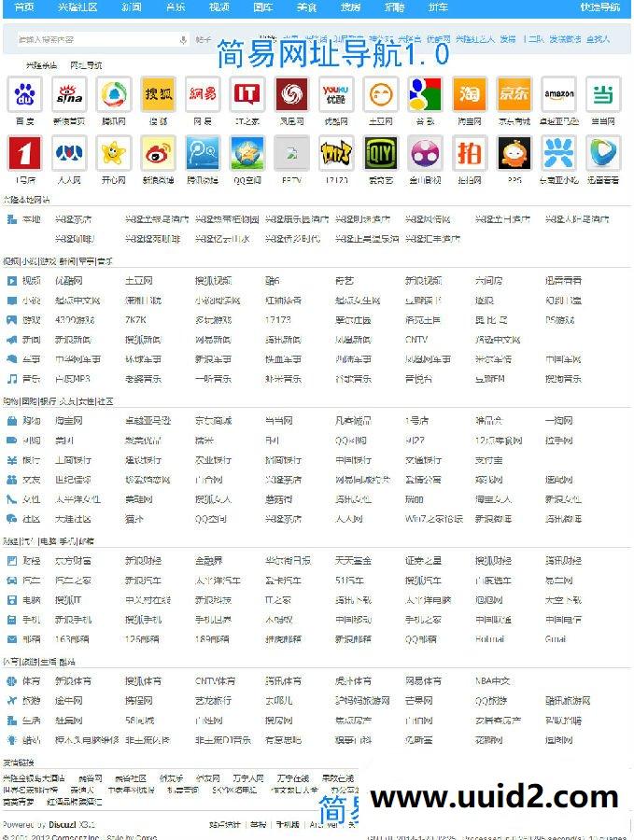Open the Renren blue icon

coord(69,153)
